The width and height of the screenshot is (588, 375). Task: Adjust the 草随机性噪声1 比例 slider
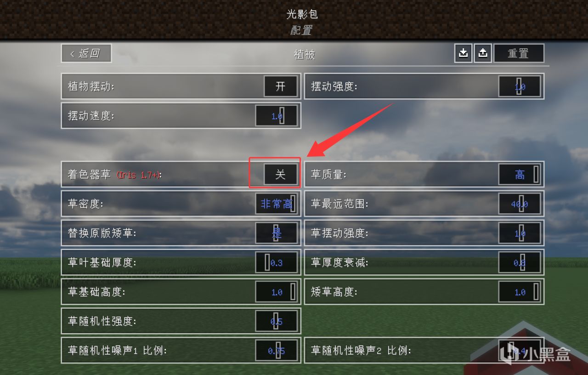(x=277, y=351)
